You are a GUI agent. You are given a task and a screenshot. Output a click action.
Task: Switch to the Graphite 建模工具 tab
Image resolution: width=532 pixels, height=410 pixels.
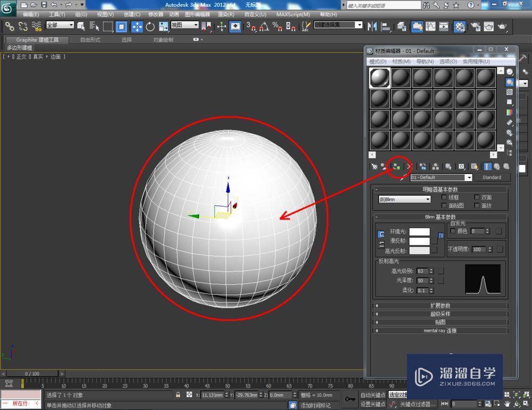tap(36, 39)
